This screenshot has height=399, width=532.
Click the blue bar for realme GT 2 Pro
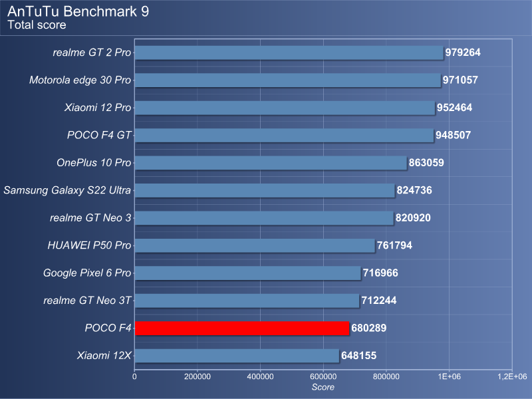click(289, 53)
